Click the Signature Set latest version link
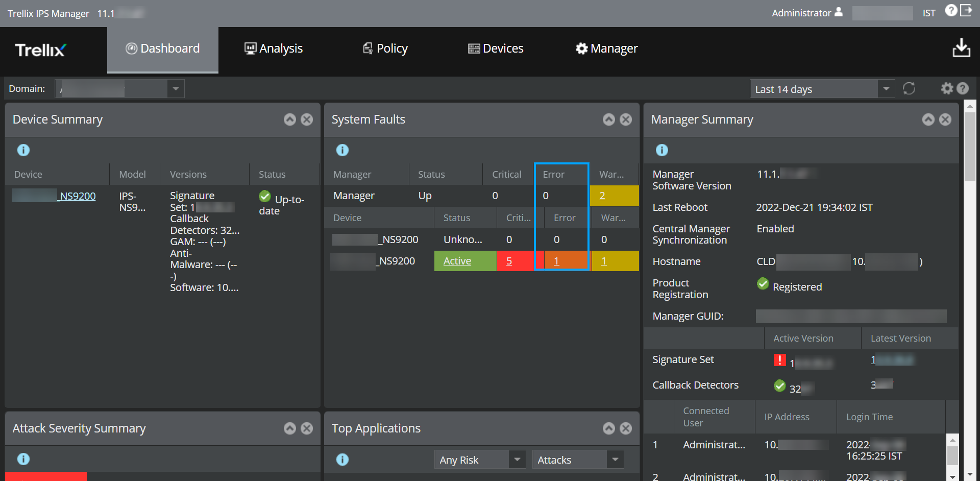 892,360
